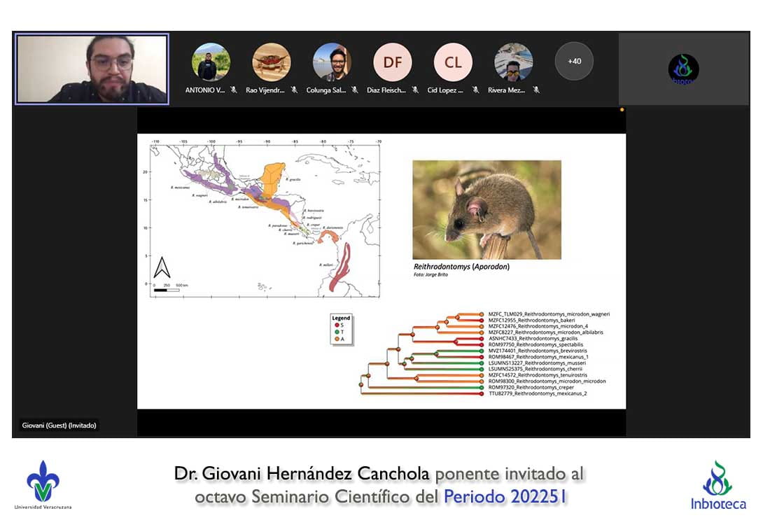Click the north arrow on the map
The height and width of the screenshot is (532, 763).
pos(162,268)
